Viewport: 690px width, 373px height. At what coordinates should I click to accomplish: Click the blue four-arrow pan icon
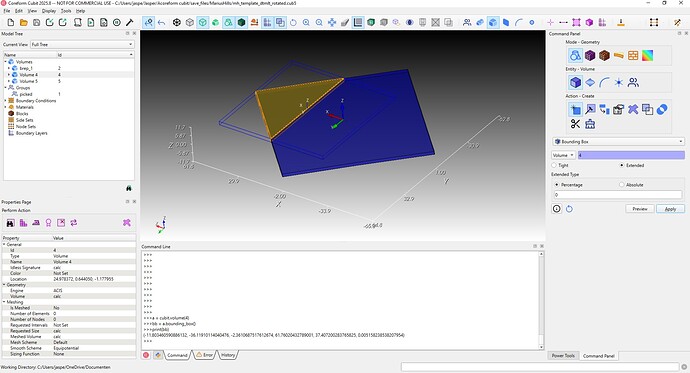click(x=332, y=22)
